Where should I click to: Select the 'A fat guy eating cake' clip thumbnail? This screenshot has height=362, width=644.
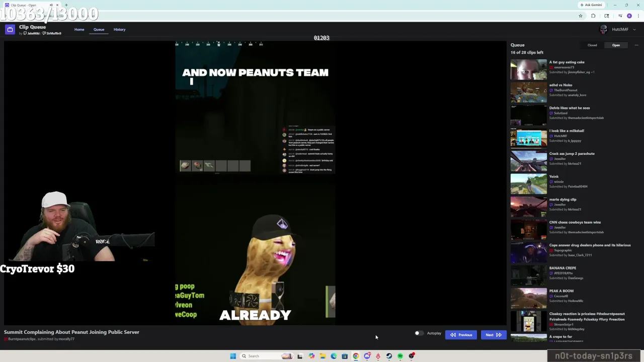(x=529, y=70)
